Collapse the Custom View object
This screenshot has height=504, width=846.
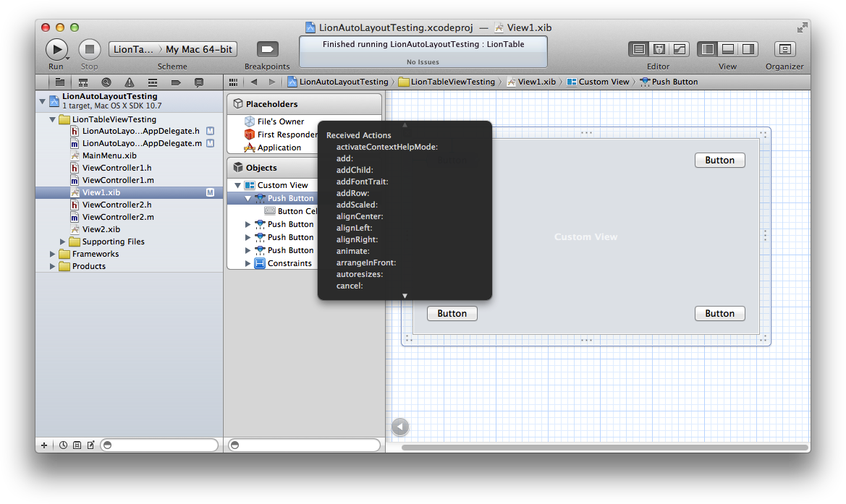click(237, 185)
